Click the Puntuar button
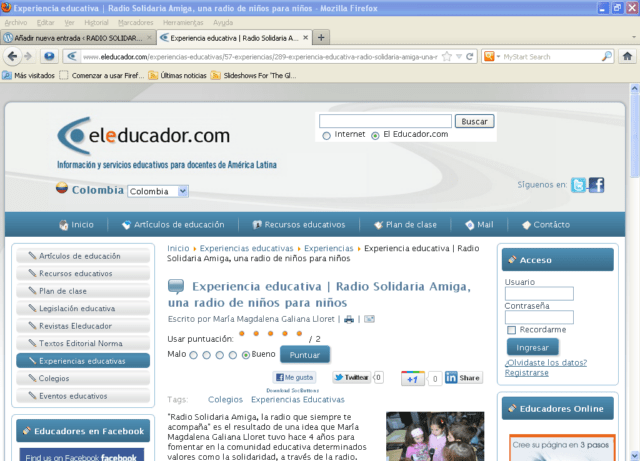640x461 pixels. (x=304, y=354)
